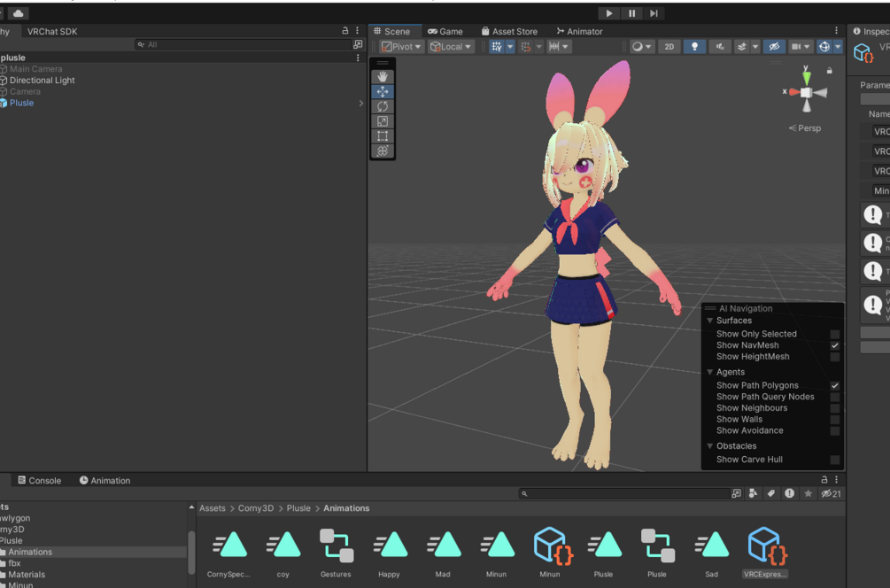Viewport: 890px width, 588px height.
Task: Open snap increment ruler dropdown
Action: 559,47
